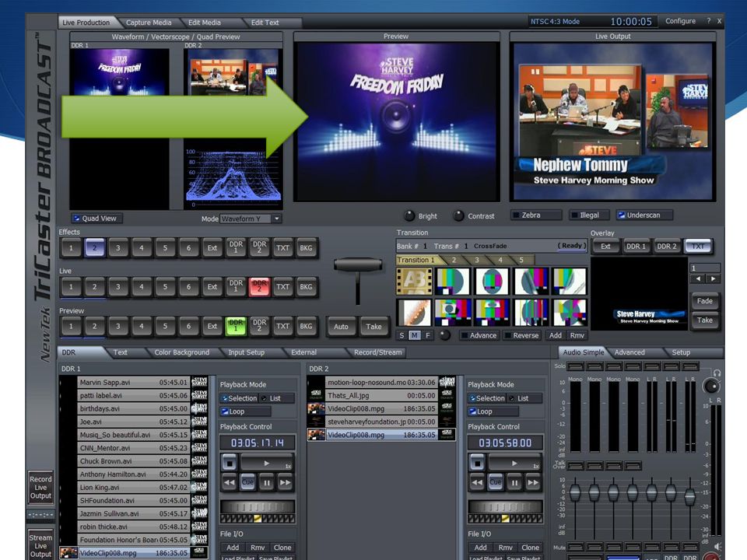The width and height of the screenshot is (747, 560).
Task: Switch to the Capture Media tab
Action: point(149,23)
